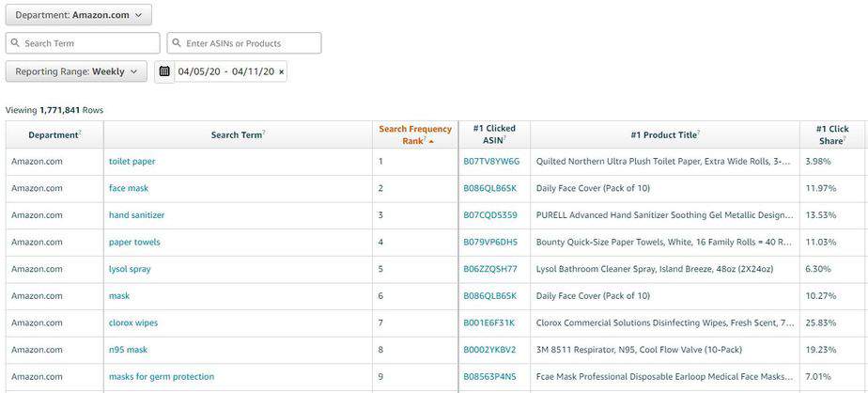This screenshot has height=393, width=868.
Task: Click the Department column header
Action: (54, 134)
